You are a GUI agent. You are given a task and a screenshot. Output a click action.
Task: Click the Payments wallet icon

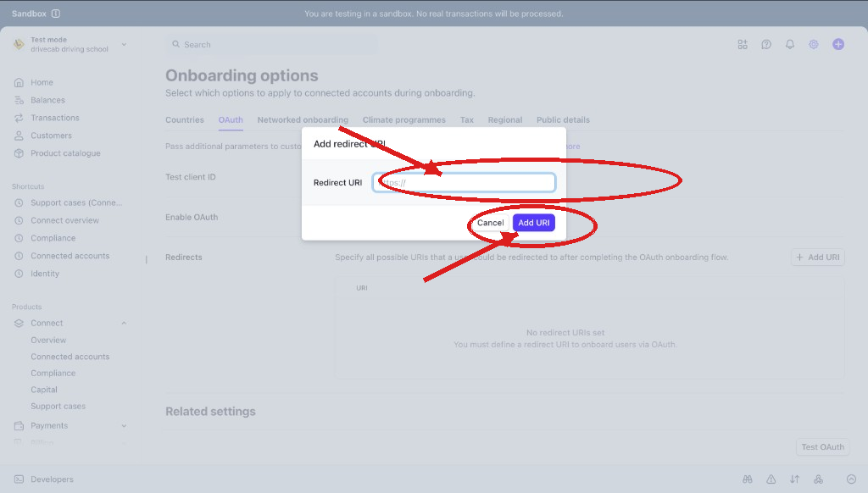pyautogui.click(x=19, y=425)
